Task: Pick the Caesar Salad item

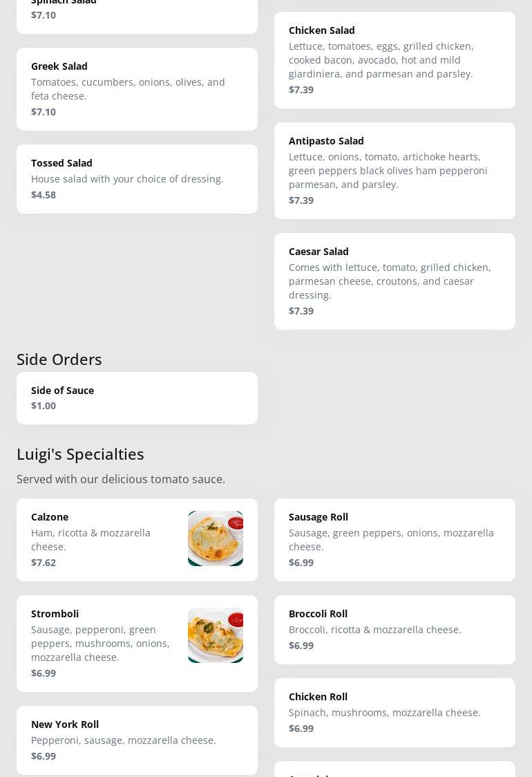Action: [x=395, y=281]
